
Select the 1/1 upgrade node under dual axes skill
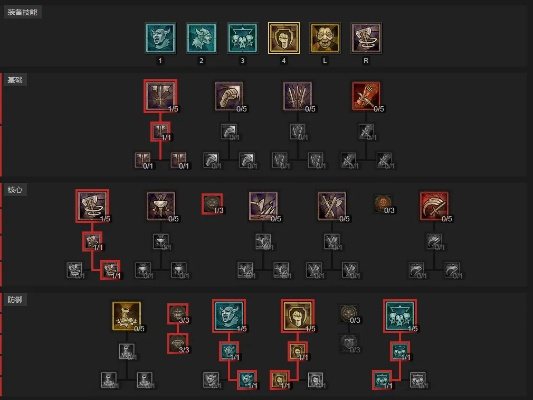pyautogui.click(x=160, y=132)
